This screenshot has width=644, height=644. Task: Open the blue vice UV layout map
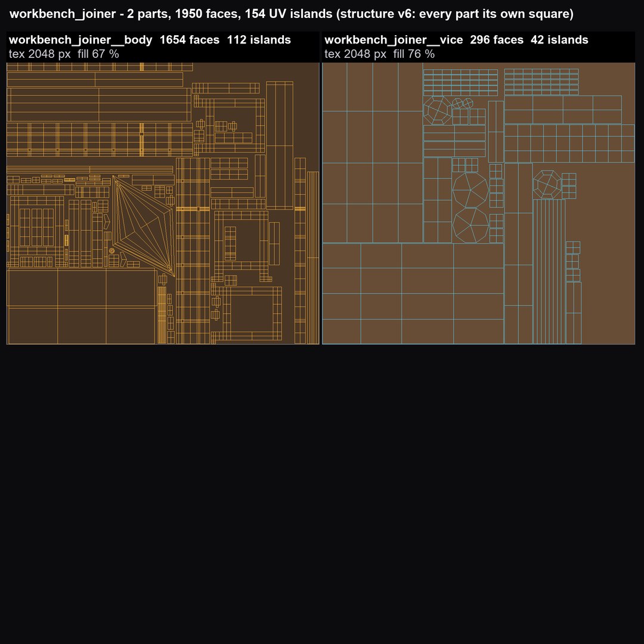tap(478, 203)
